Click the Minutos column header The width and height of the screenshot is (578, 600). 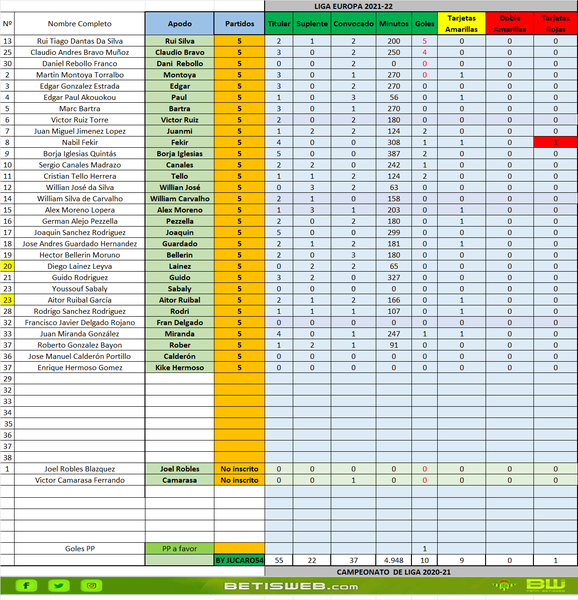click(x=394, y=23)
